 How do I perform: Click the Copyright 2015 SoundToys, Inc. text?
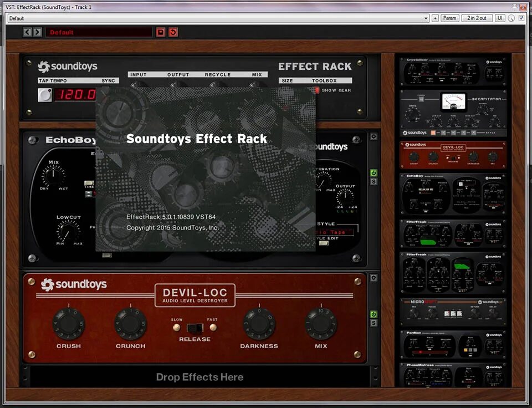(173, 228)
